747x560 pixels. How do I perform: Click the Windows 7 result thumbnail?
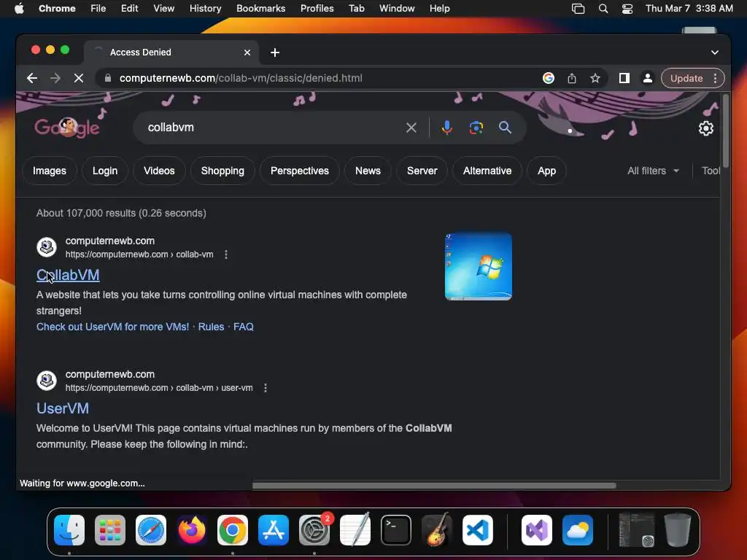click(479, 267)
